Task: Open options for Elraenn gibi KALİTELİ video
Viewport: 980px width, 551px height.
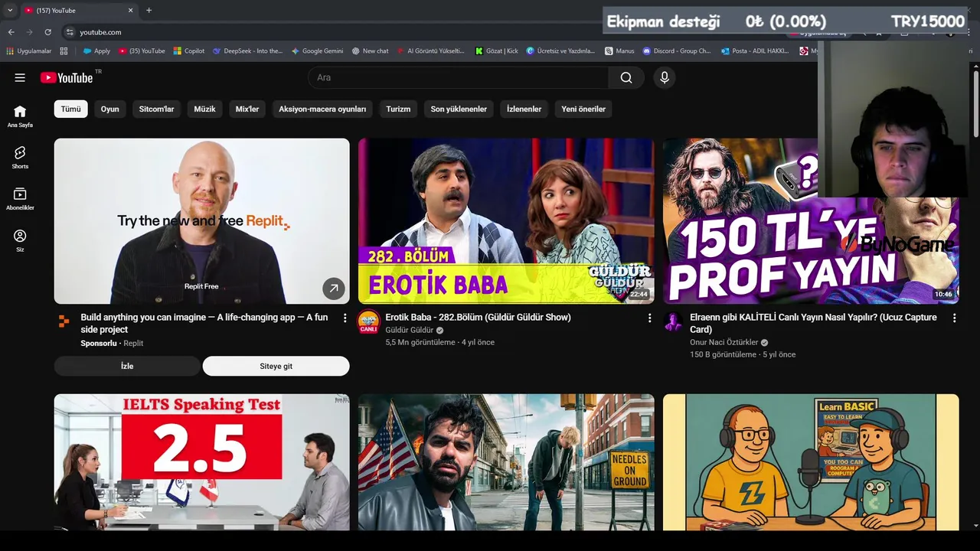Action: coord(955,318)
